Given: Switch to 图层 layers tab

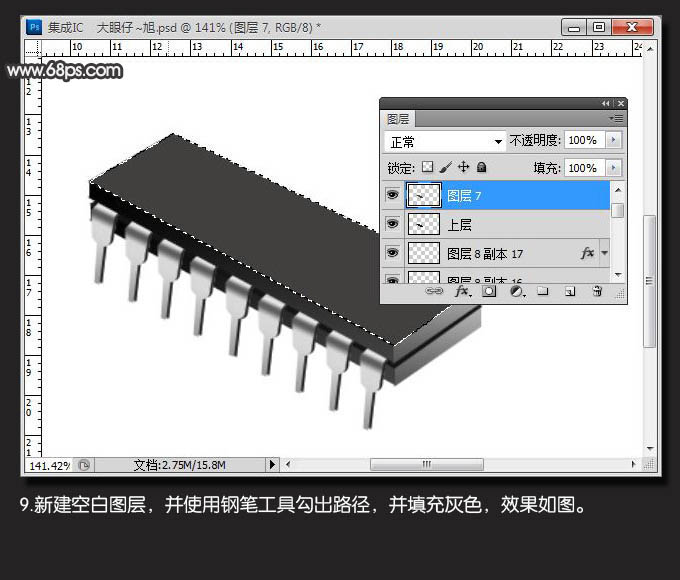Looking at the screenshot, I should [x=398, y=119].
